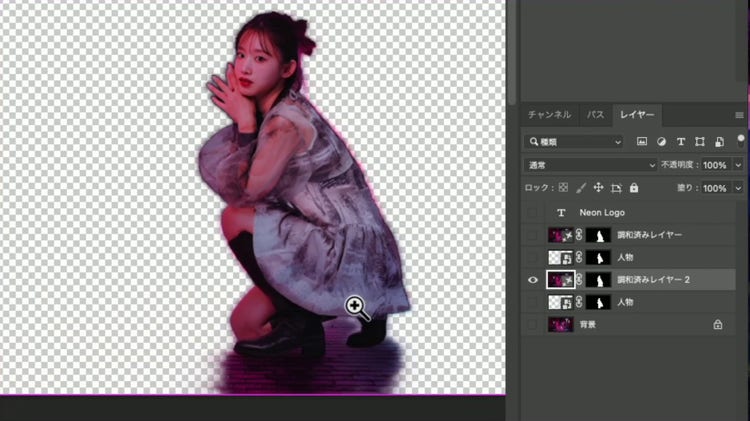Lock all with the padlock icon
This screenshot has width=750, height=421.
[634, 188]
